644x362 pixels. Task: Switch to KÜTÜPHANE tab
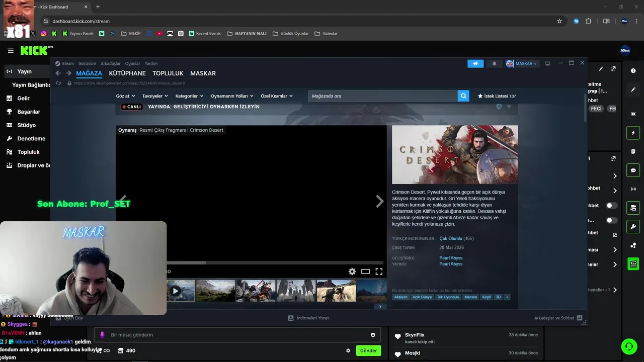click(x=127, y=73)
